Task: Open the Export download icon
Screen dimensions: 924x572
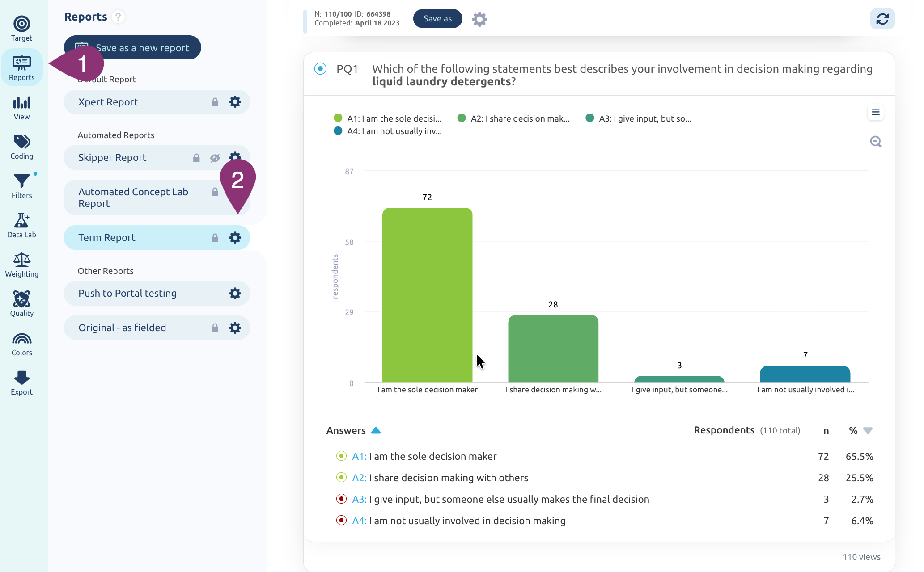Action: click(x=21, y=378)
